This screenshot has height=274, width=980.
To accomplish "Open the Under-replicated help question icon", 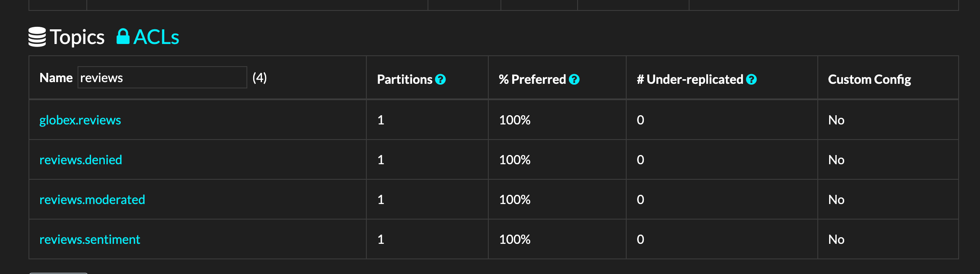I will tap(752, 79).
